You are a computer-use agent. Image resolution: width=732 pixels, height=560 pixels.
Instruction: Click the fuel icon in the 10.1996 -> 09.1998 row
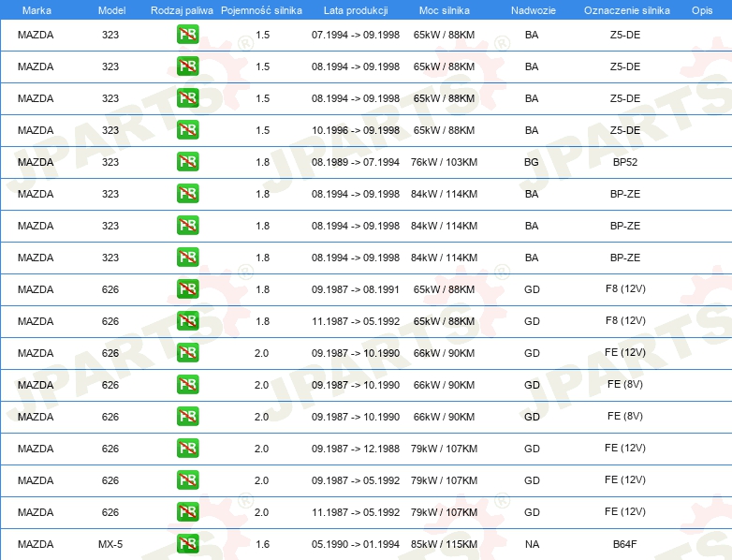click(187, 130)
